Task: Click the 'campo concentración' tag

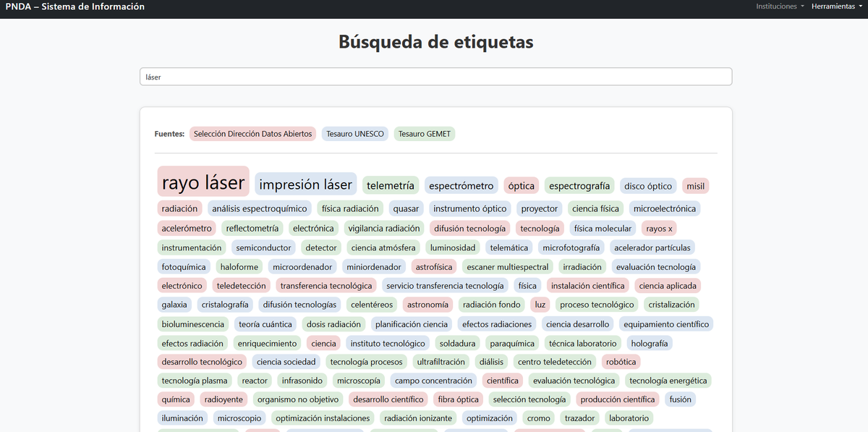Action: 434,381
